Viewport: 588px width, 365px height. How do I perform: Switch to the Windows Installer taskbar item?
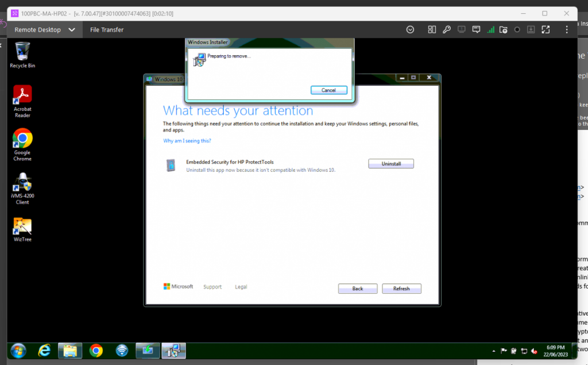coord(173,351)
